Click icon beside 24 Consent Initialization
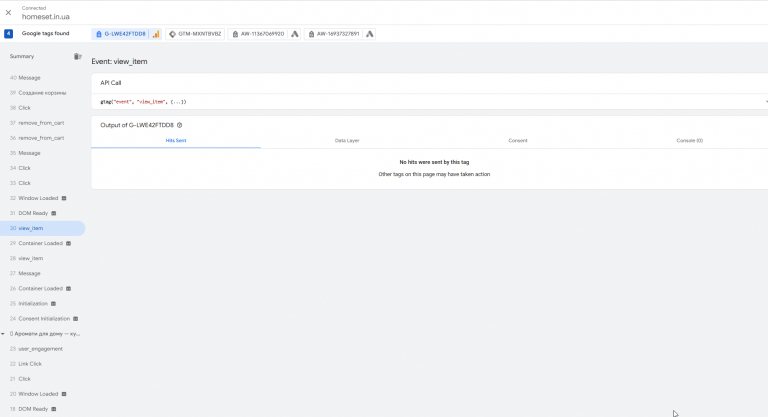The image size is (768, 417). pos(75,319)
